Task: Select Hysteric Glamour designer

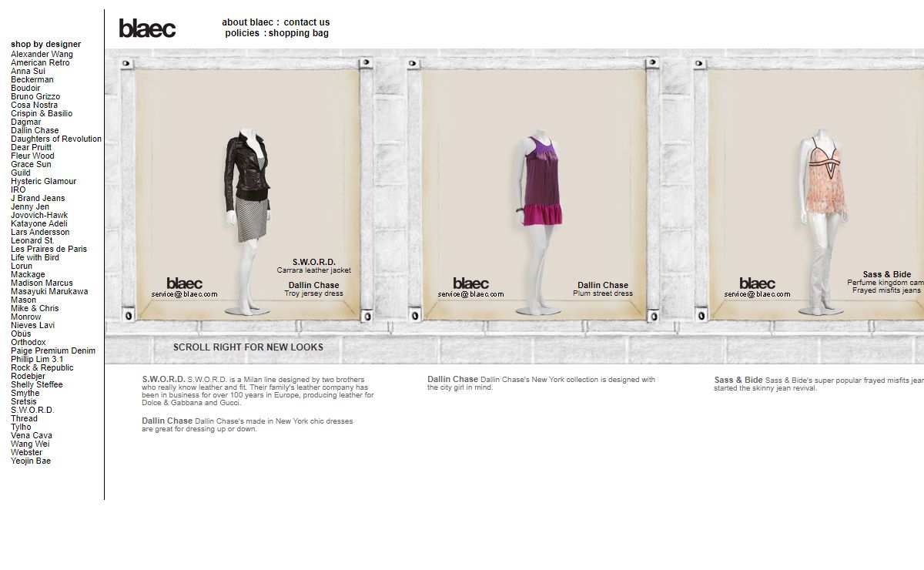Action: [44, 181]
